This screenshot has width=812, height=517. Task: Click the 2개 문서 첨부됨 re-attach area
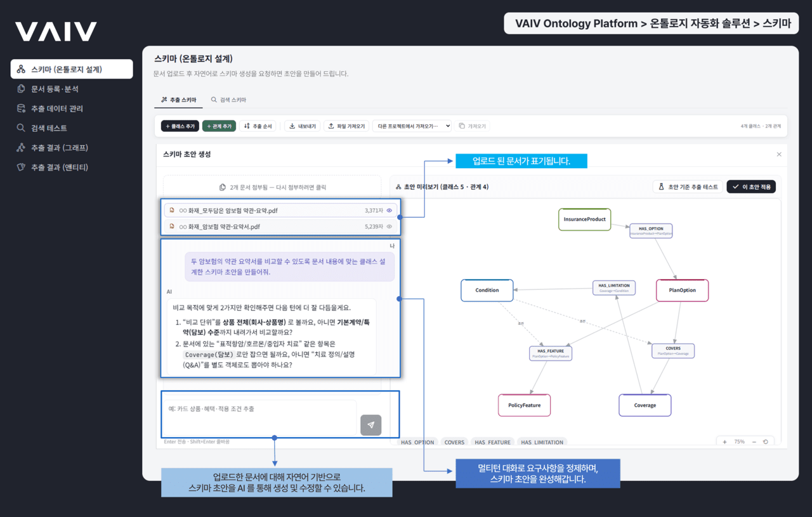272,187
